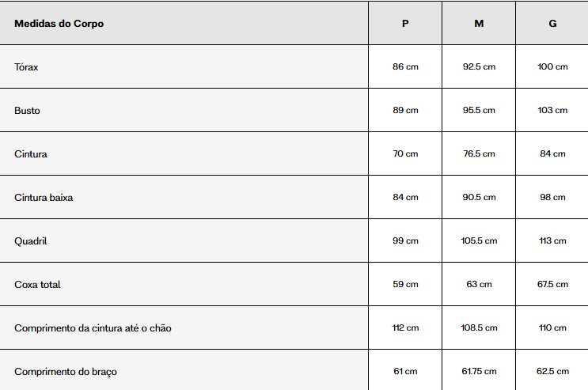Select the 92.5 cm Tórax M cell
588x390 pixels.
click(479, 66)
